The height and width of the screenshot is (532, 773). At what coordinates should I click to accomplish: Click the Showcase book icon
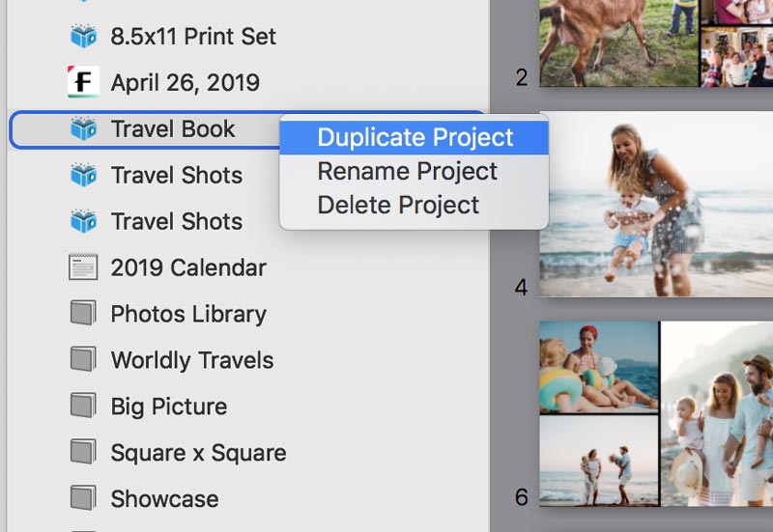click(83, 498)
